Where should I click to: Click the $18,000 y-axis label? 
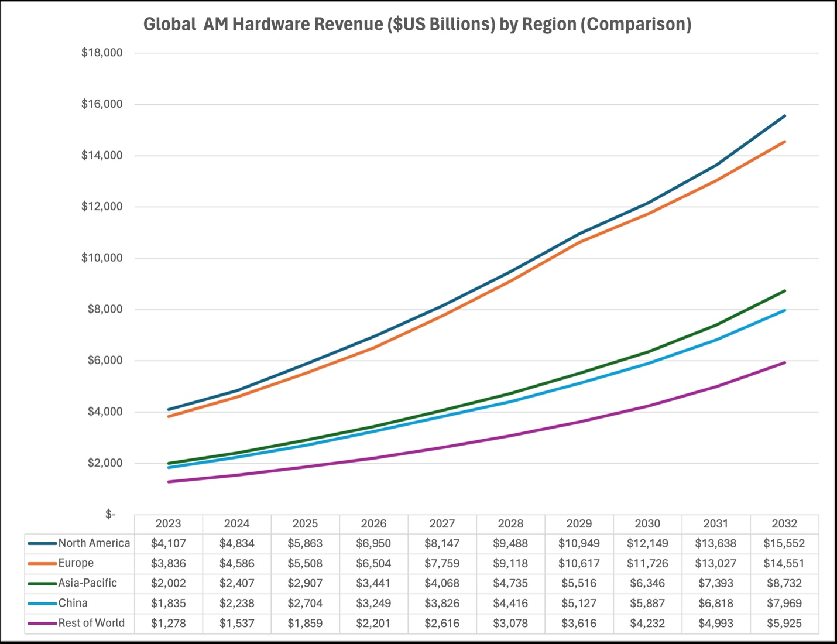click(102, 53)
